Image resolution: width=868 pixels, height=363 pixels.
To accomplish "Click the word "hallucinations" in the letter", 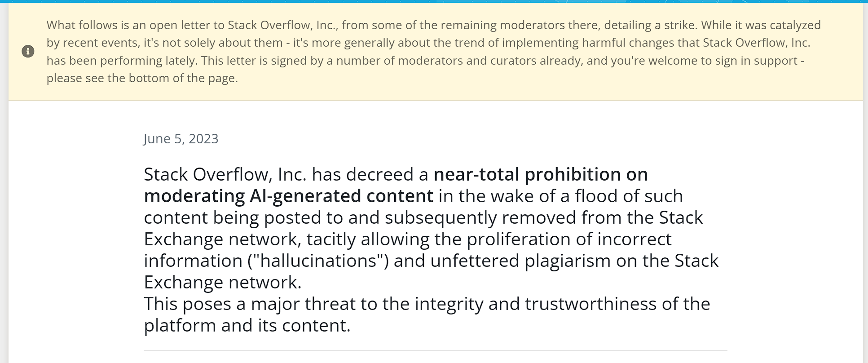I will pos(318,261).
